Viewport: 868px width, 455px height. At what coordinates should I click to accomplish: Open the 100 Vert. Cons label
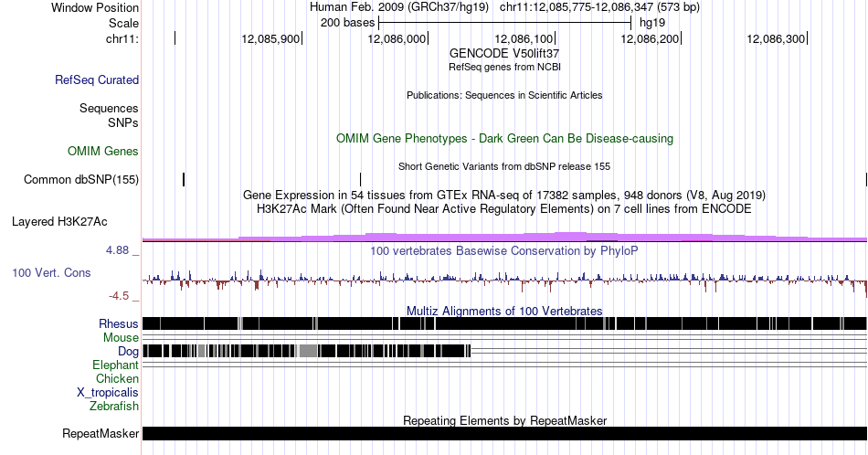51,272
